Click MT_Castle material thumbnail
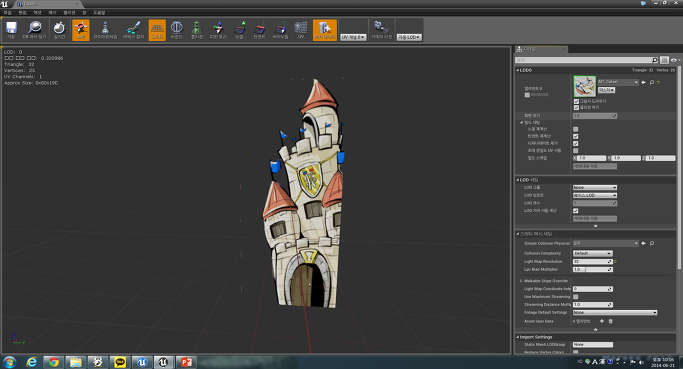The width and height of the screenshot is (683, 369). [x=585, y=86]
